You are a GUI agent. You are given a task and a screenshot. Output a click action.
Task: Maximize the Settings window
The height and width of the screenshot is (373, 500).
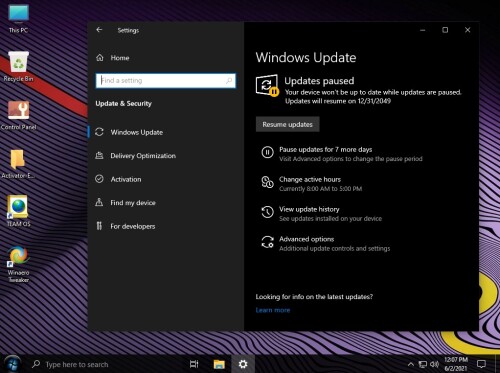tap(445, 30)
